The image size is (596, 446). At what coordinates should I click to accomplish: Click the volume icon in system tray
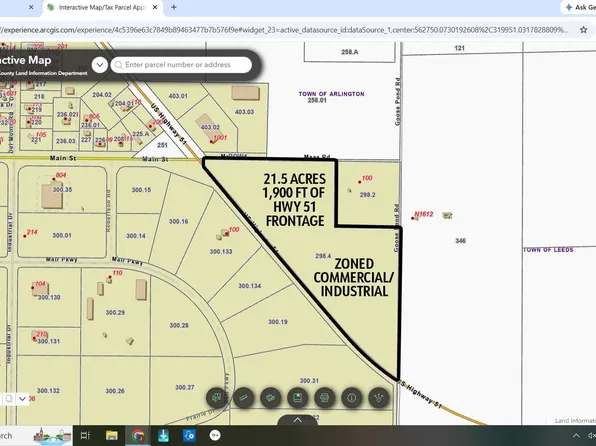click(x=592, y=436)
